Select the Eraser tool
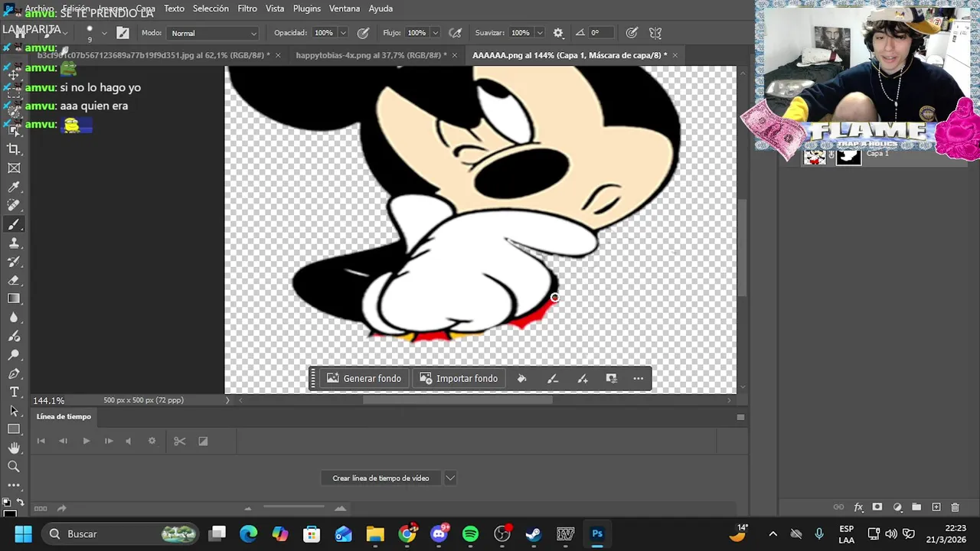The height and width of the screenshot is (551, 980). point(14,280)
